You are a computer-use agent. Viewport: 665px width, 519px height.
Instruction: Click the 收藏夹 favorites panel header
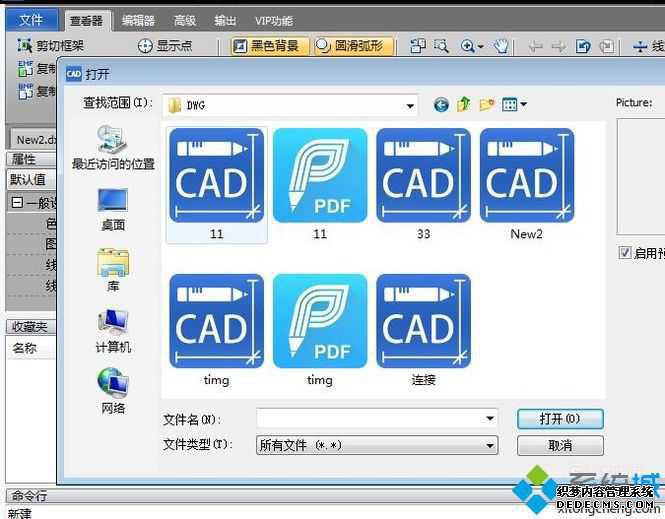click(31, 326)
